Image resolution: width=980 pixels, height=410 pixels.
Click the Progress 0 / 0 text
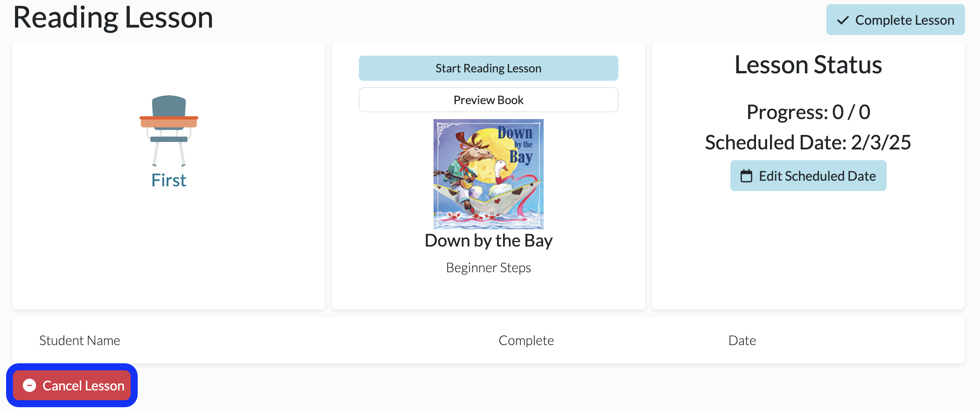(808, 112)
